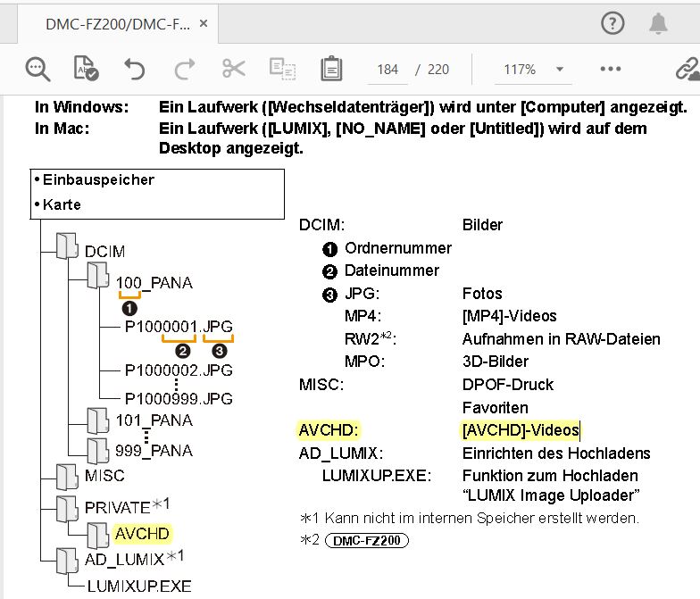Click the highlighted AVCHD folder label in tree
Viewport: 700px width, 599px height.
[143, 534]
